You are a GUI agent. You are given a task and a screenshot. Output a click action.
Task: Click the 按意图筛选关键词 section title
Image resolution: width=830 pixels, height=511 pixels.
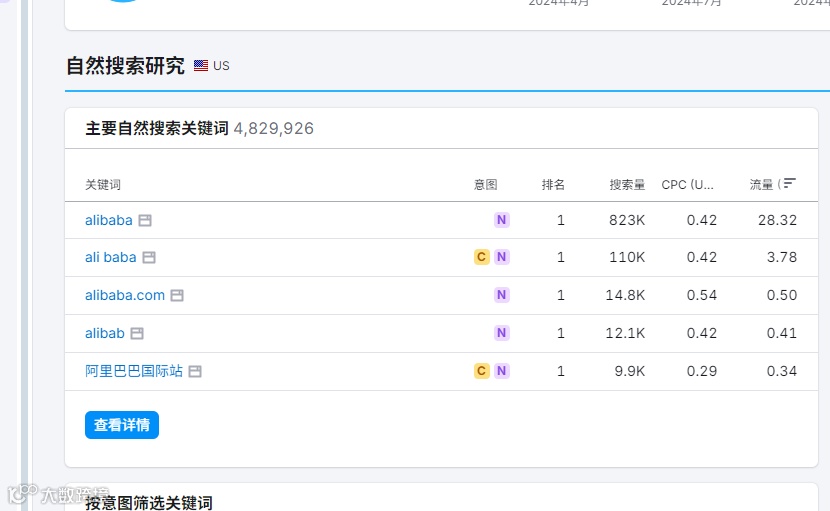pyautogui.click(x=149, y=503)
